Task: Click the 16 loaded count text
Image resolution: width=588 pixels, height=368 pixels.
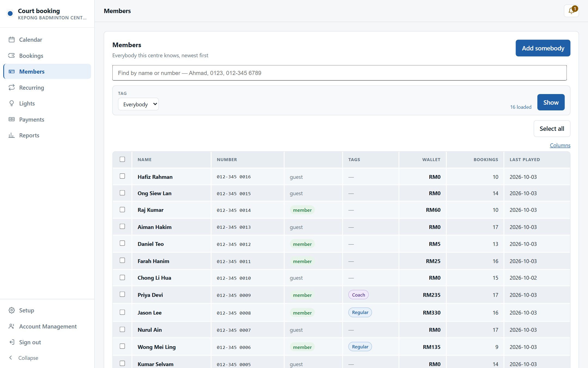Action: pos(520,107)
